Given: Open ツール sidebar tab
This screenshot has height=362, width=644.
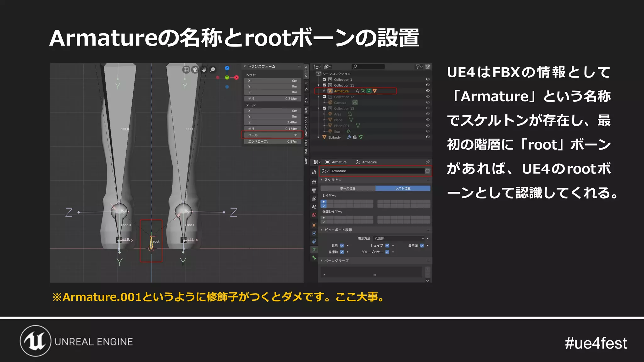Looking at the screenshot, I should click(x=306, y=86).
